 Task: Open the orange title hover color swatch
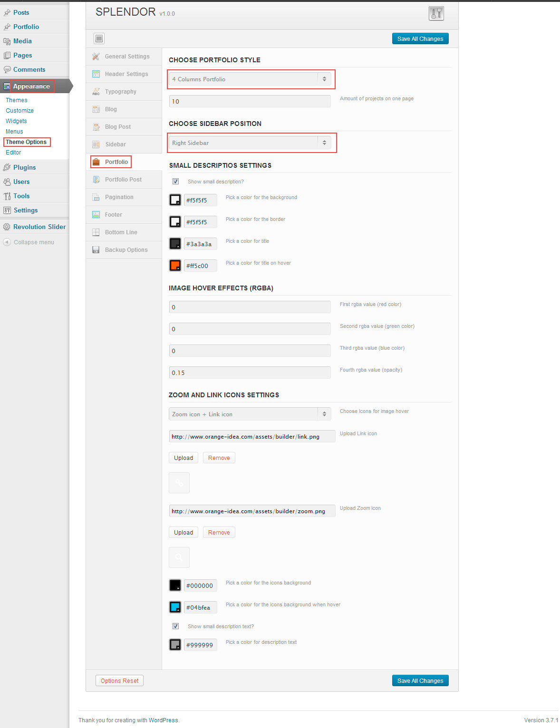point(175,266)
